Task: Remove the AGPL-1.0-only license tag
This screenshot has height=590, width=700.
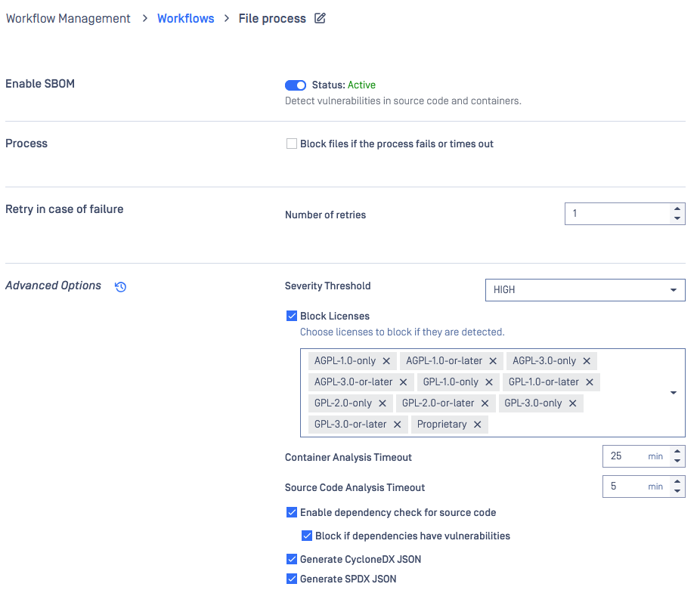Action: click(386, 361)
